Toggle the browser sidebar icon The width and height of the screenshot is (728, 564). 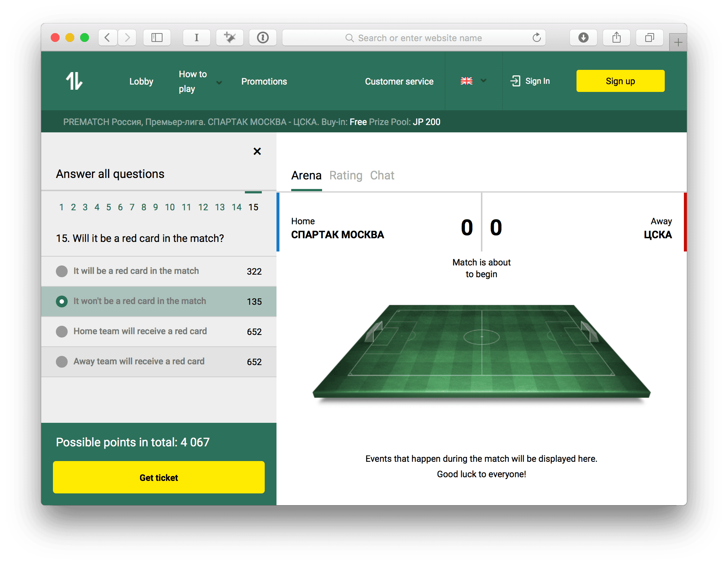157,38
